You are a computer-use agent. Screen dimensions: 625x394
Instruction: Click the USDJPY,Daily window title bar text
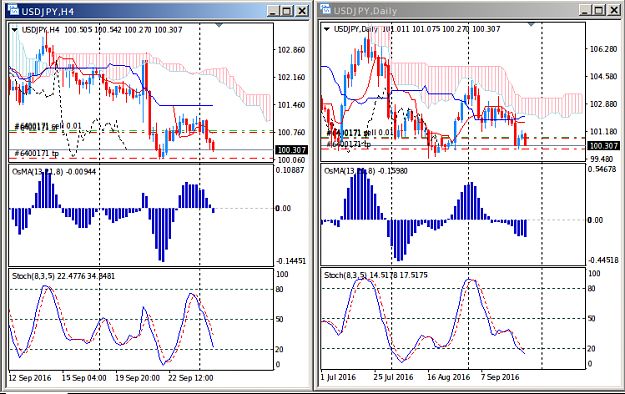click(365, 11)
